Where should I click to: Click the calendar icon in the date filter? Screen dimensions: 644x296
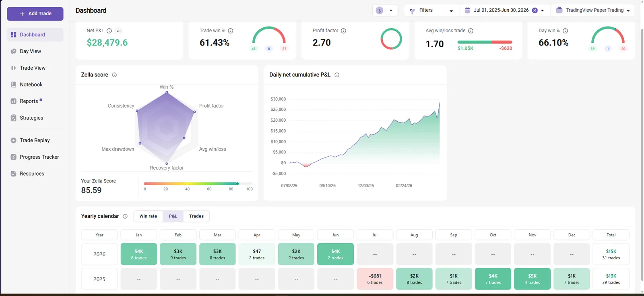(467, 10)
